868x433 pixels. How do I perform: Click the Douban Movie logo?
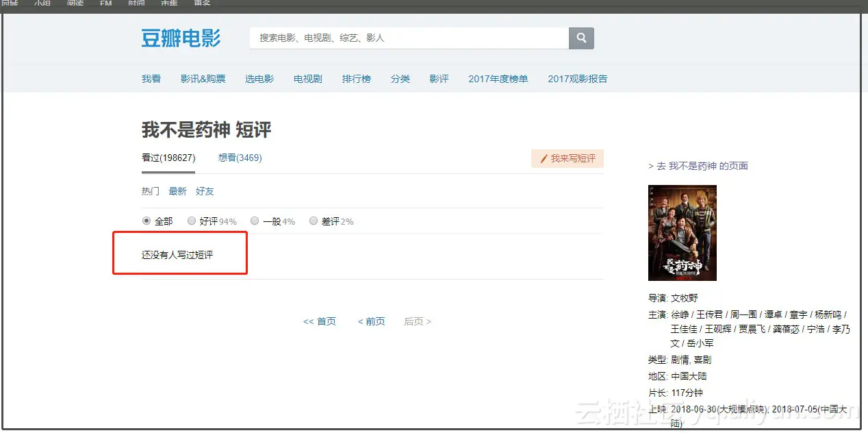click(x=181, y=38)
